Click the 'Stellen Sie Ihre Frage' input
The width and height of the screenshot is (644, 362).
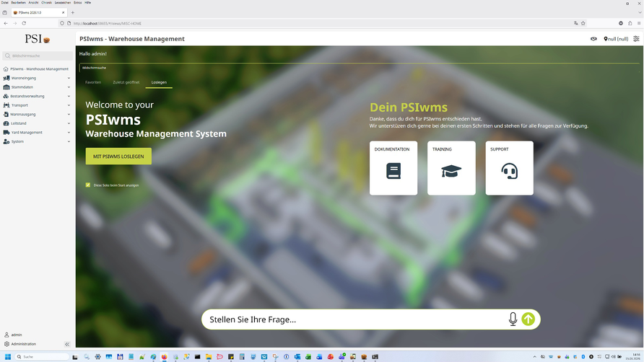coord(354,319)
